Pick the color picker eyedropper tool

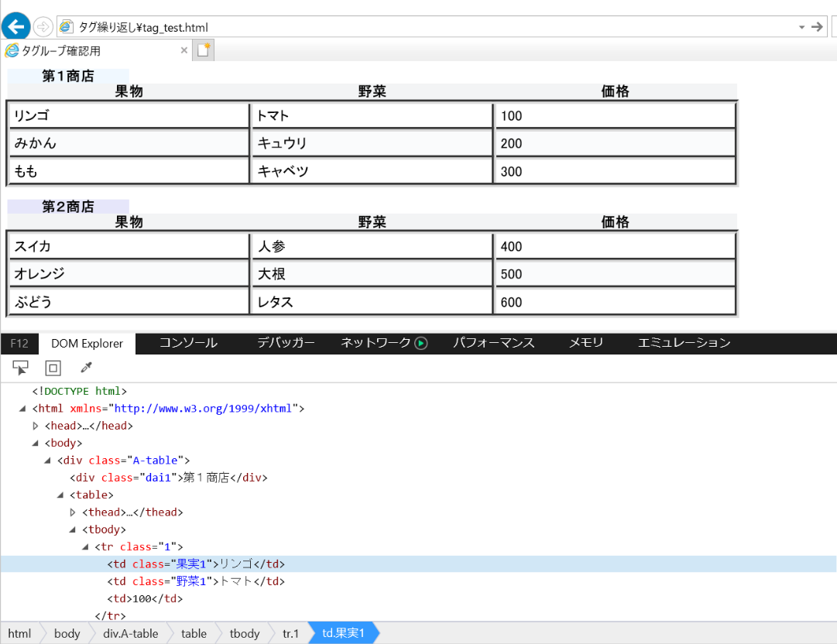coord(86,368)
